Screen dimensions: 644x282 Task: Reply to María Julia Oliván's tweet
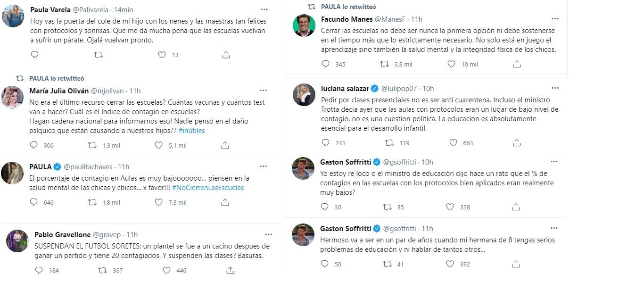coord(34,145)
